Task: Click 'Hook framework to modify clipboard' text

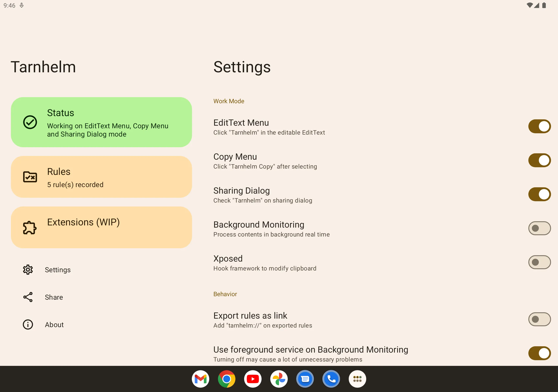Action: point(265,268)
